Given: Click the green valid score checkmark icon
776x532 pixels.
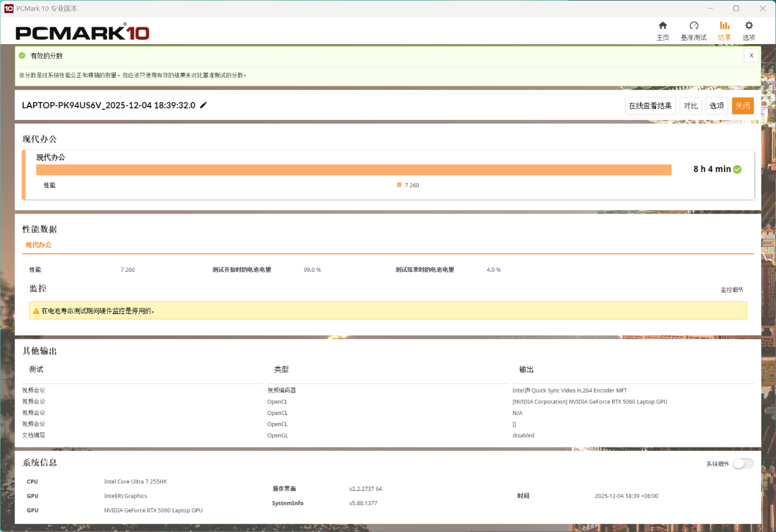Looking at the screenshot, I should pyautogui.click(x=22, y=55).
